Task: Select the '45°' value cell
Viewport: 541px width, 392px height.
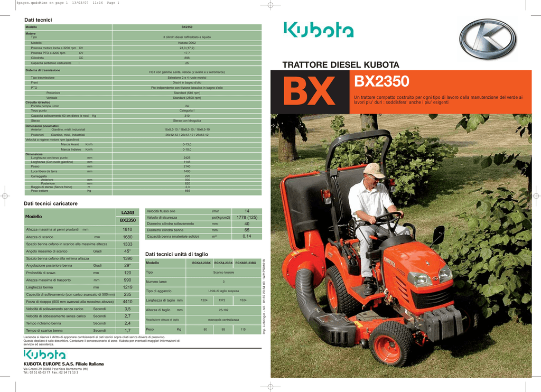Action: pos(128,251)
